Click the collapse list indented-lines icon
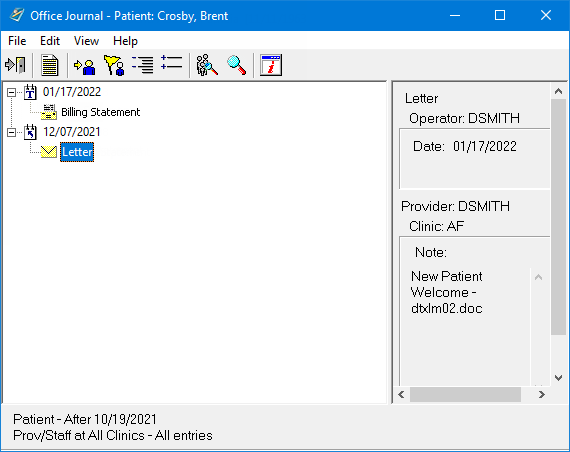Image resolution: width=570 pixels, height=452 pixels. (x=142, y=65)
